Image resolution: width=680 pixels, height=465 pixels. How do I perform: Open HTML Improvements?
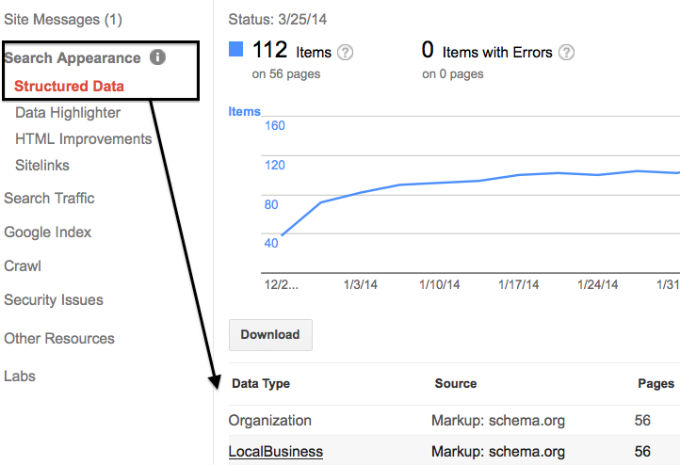click(x=84, y=139)
